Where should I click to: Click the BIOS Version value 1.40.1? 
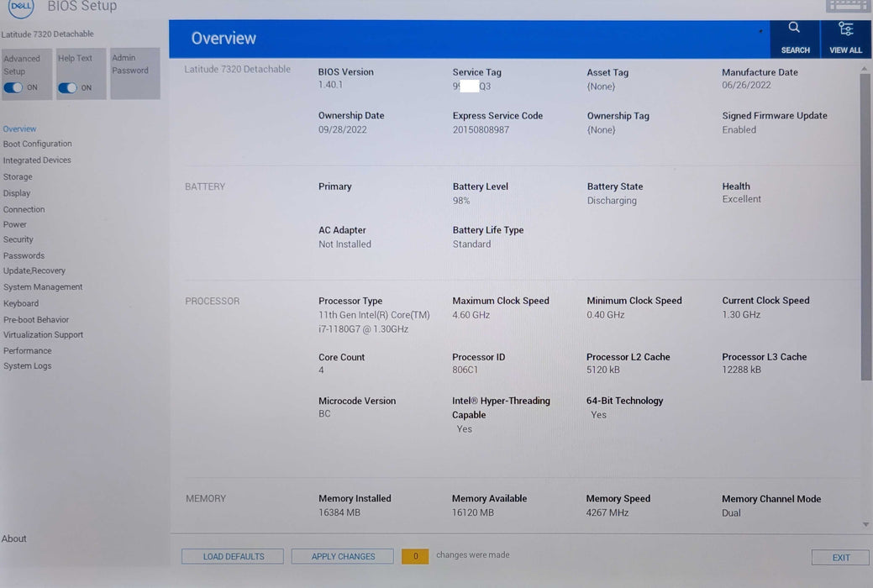coord(331,85)
